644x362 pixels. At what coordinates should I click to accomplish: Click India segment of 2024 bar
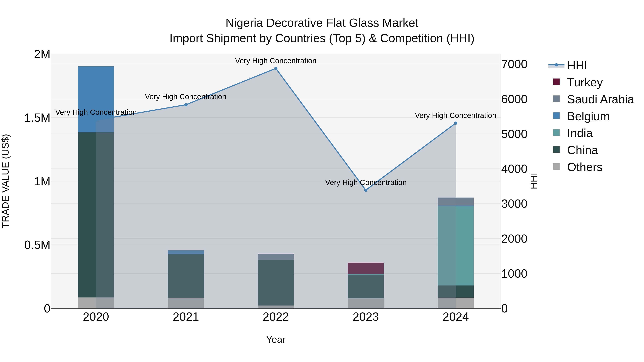click(455, 246)
